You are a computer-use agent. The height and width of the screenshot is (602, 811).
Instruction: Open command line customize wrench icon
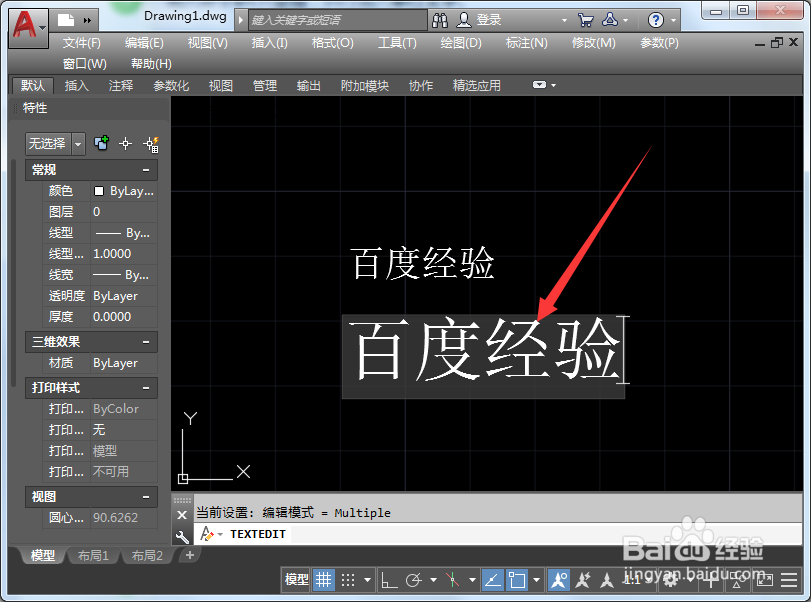click(182, 537)
